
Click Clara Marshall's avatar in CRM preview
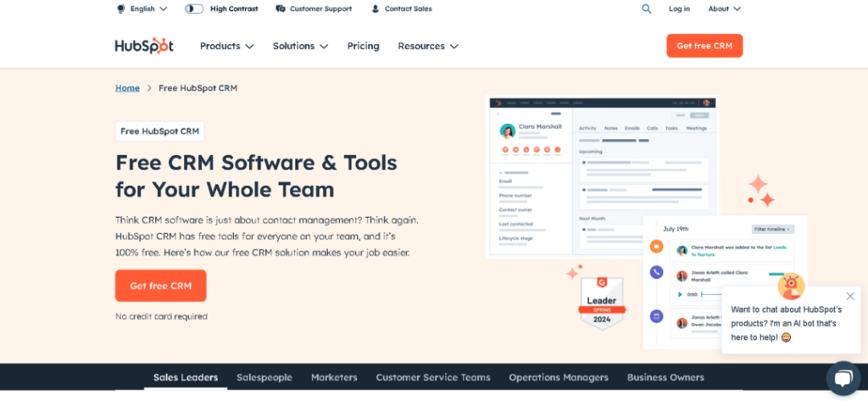507,131
